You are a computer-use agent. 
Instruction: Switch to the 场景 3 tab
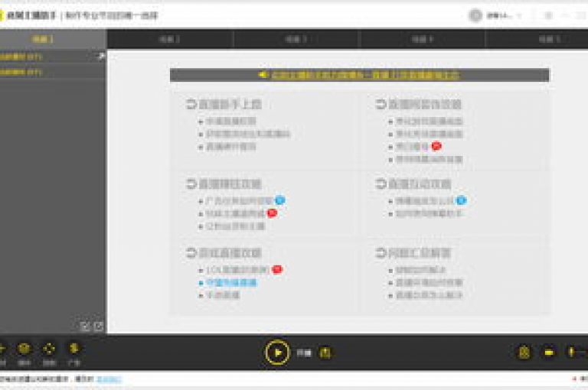296,39
